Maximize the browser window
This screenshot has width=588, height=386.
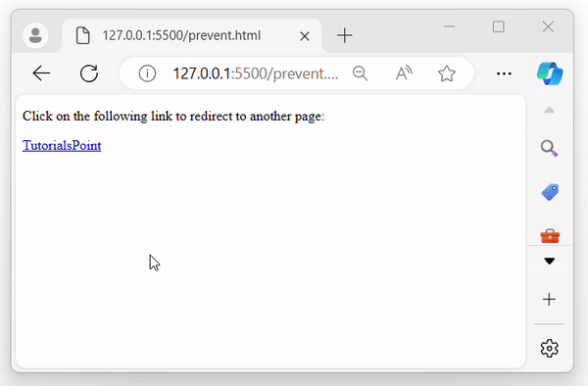[499, 26]
